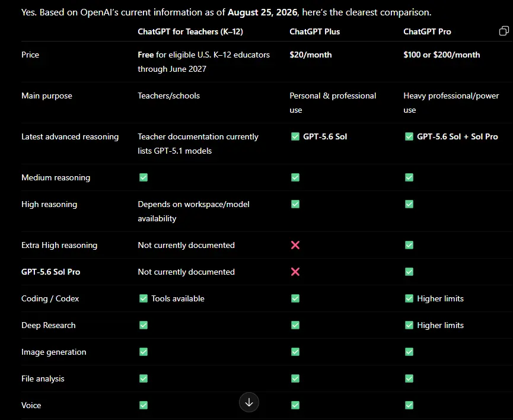Click the GPT-5.6 Sol Pro row label
Viewport: 513px width, 420px height.
coord(51,272)
